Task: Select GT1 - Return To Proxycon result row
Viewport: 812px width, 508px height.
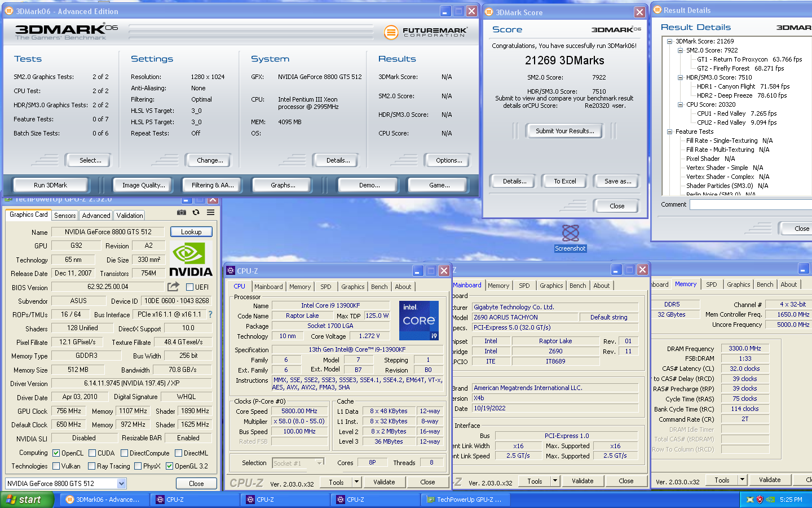Action: tap(749, 59)
